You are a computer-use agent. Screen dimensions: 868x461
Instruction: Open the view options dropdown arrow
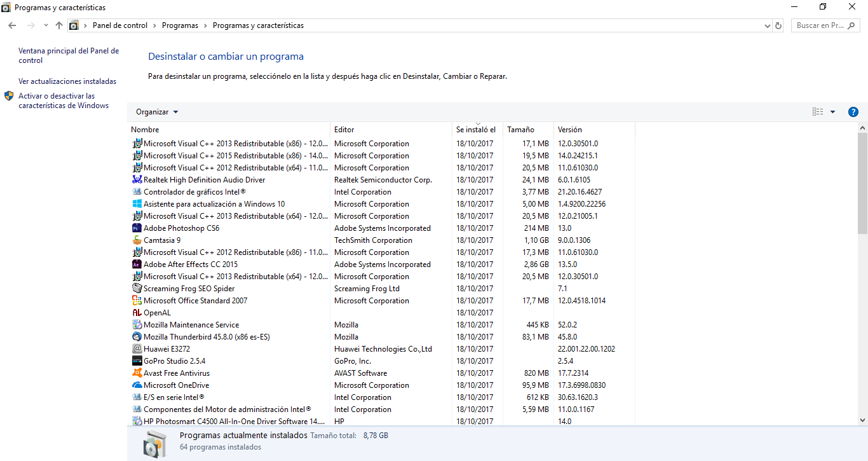(832, 112)
